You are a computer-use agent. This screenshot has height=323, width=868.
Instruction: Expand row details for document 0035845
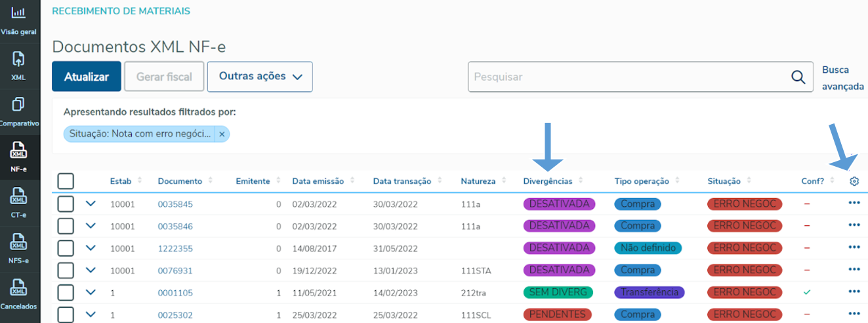[x=91, y=204]
